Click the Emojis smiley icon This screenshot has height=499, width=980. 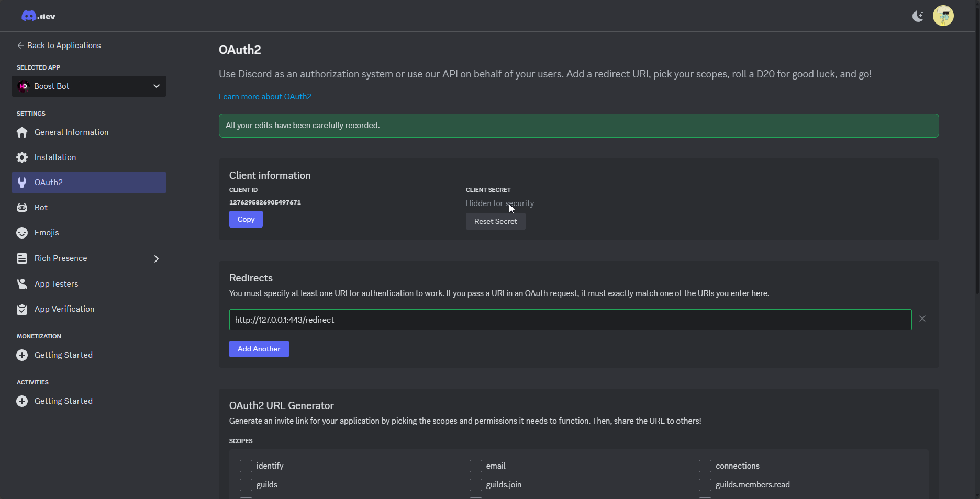(22, 233)
